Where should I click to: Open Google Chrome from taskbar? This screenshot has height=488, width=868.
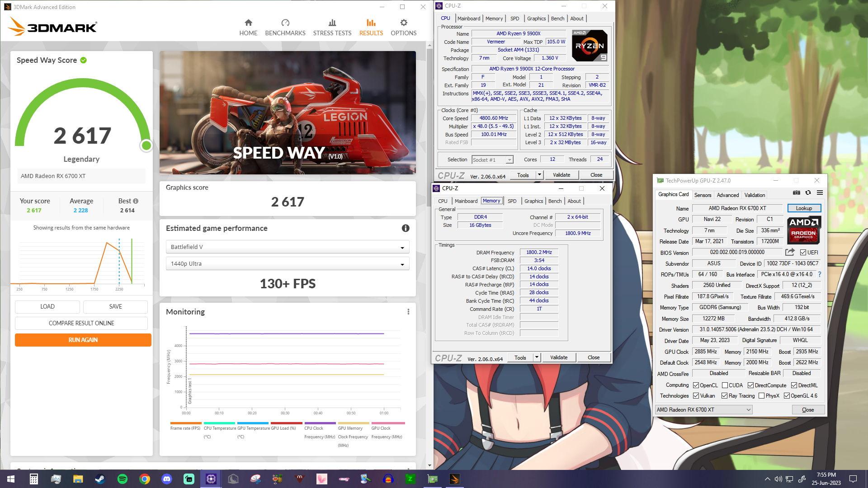pyautogui.click(x=145, y=479)
